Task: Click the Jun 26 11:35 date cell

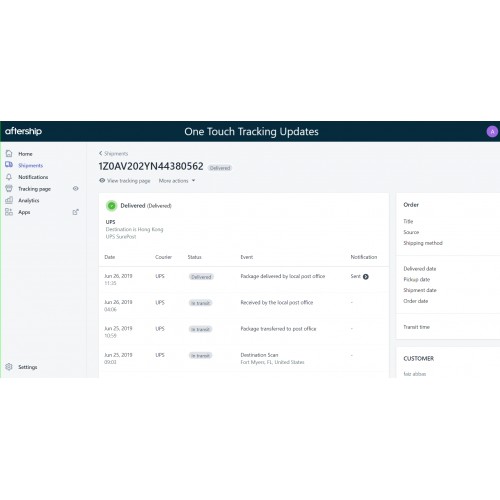Action: [x=118, y=279]
